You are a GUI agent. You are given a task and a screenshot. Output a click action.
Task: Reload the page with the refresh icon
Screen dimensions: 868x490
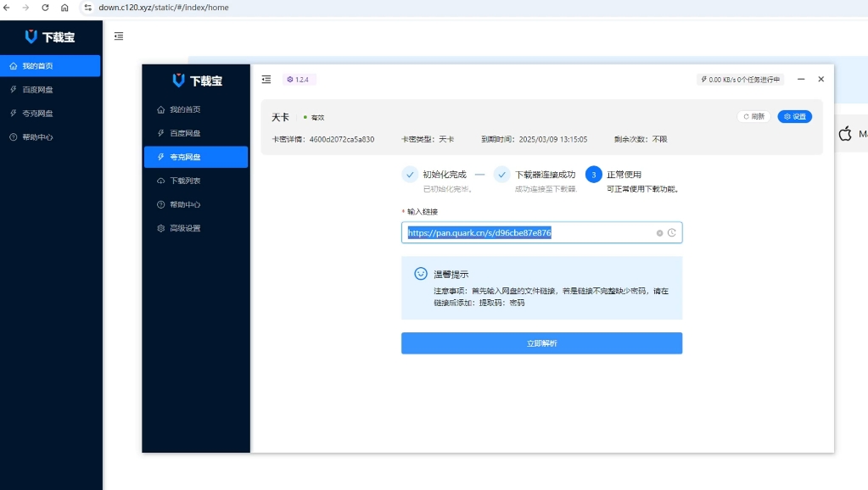click(45, 8)
